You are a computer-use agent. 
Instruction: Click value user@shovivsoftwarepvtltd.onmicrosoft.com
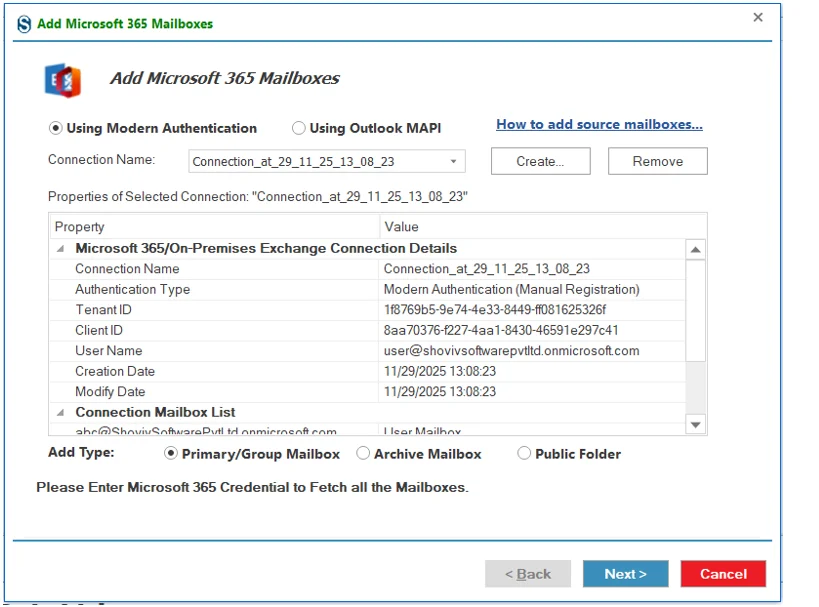tap(511, 351)
